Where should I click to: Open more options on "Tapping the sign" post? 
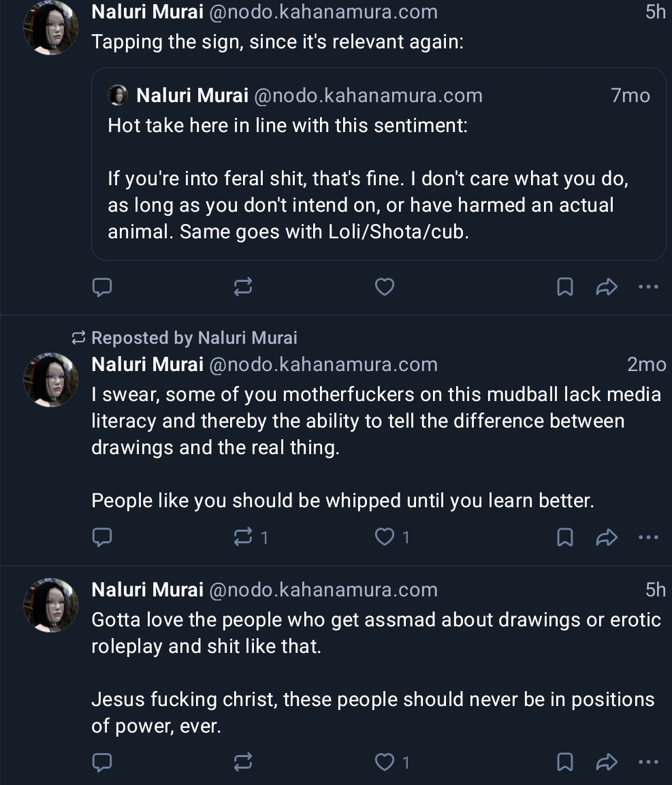click(x=648, y=287)
